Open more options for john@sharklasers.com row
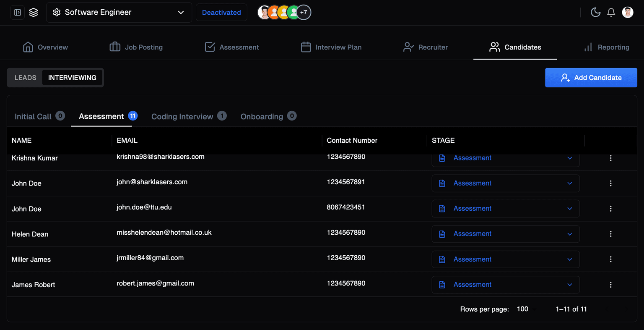Screen dimensions: 644x330 tap(610, 183)
